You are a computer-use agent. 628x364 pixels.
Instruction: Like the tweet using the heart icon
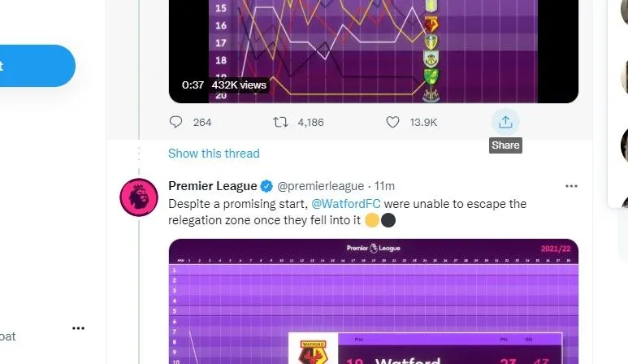click(x=393, y=122)
